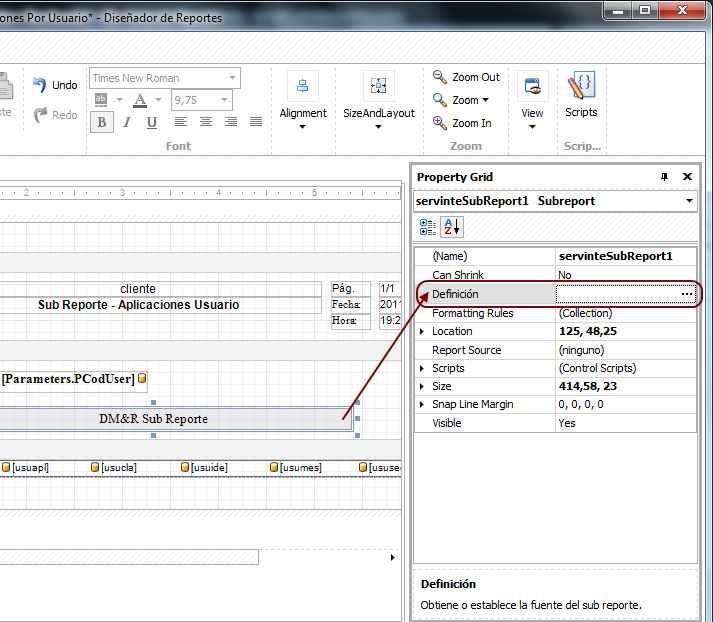Viewport: 713px width, 622px height.
Task: Click the Zoom Out magnifier icon
Action: [x=440, y=77]
